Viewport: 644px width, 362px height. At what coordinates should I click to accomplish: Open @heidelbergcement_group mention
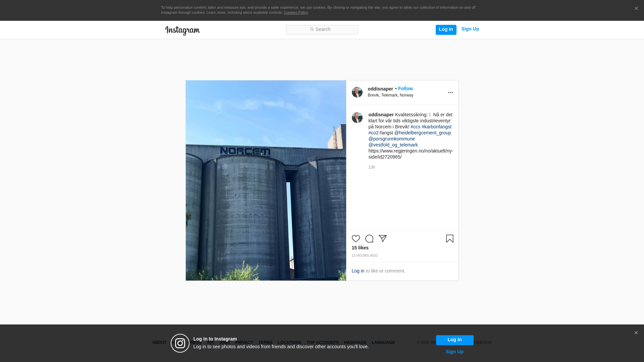(x=422, y=133)
